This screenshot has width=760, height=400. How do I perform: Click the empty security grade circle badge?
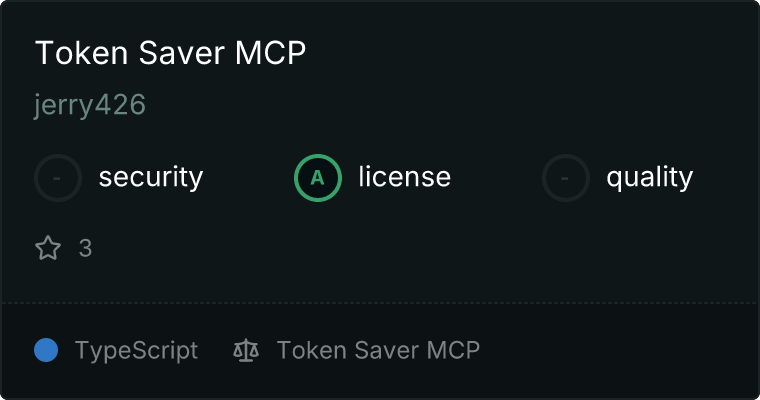tap(58, 178)
